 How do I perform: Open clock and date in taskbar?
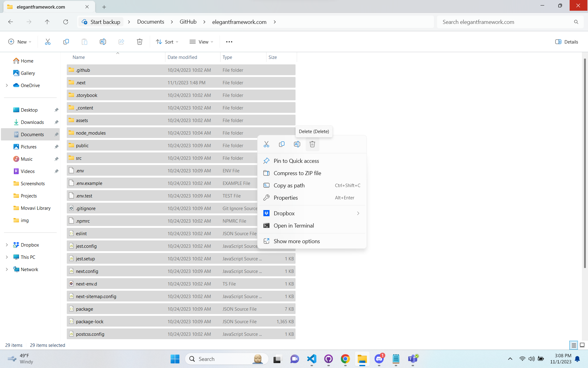tap(560, 359)
